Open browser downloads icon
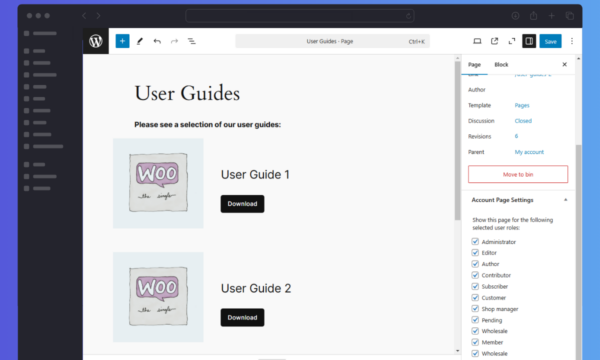 point(515,16)
